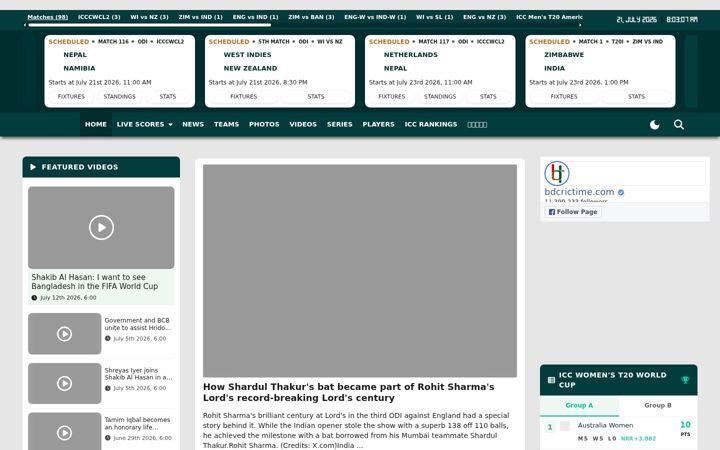Open the Teams menu item
Screen dimensions: 720x450
coord(226,124)
